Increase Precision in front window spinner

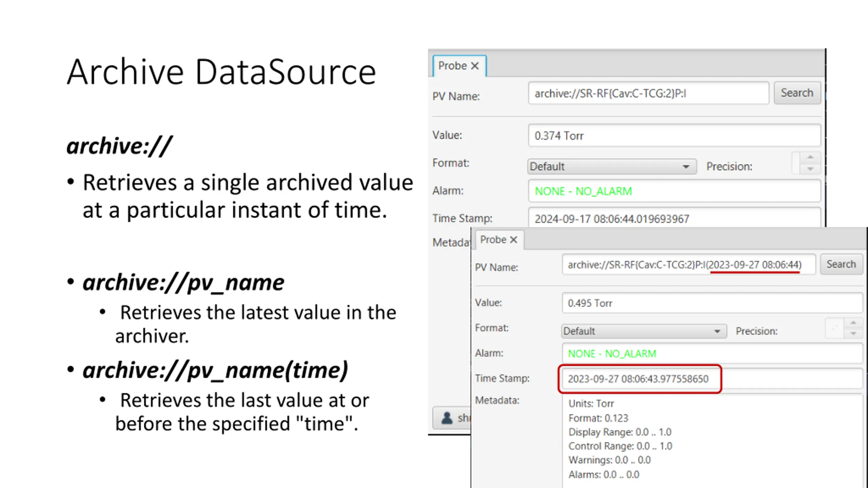853,323
